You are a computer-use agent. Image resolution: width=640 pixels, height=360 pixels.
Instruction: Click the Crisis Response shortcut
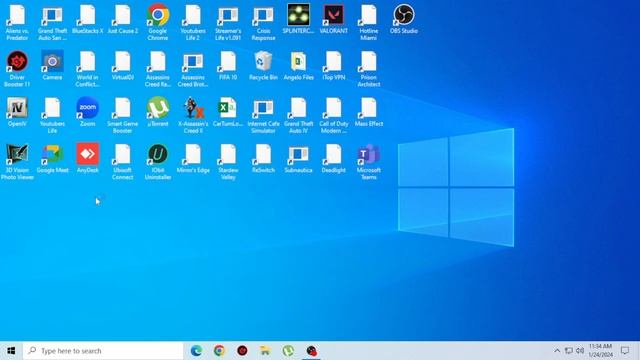(263, 22)
